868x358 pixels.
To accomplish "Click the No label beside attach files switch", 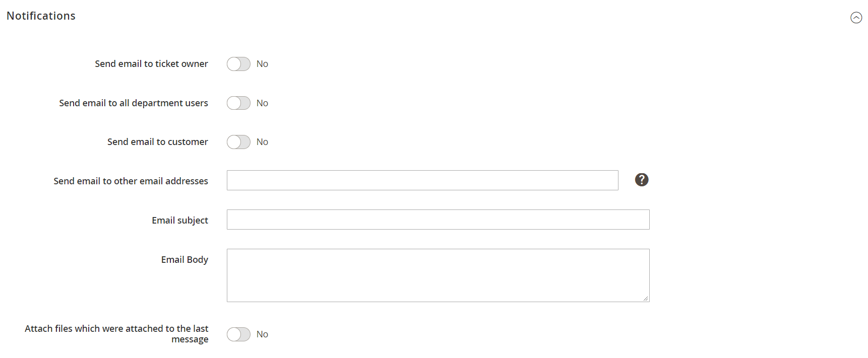I will [262, 334].
